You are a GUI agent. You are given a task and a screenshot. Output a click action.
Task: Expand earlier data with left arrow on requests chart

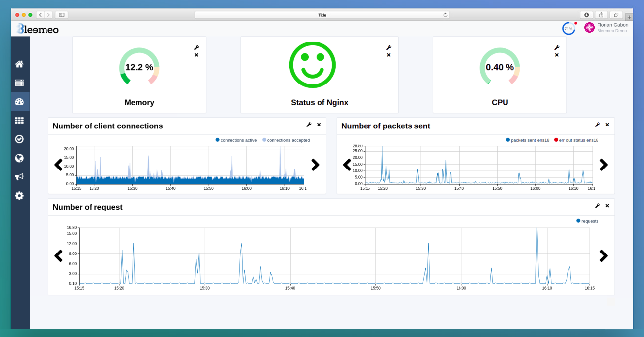(x=58, y=256)
